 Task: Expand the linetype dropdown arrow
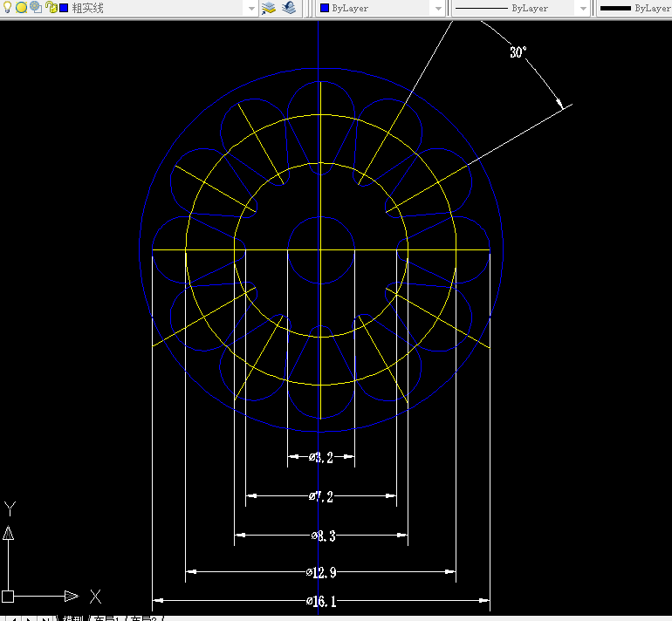coord(583,8)
